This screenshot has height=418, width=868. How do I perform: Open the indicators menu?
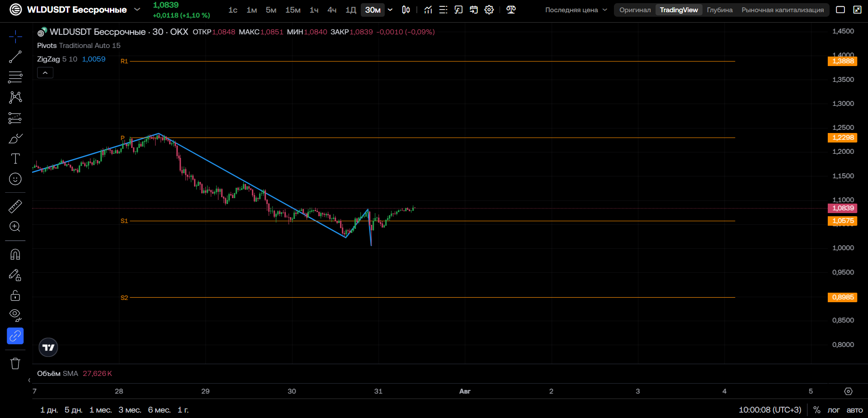pyautogui.click(x=428, y=10)
